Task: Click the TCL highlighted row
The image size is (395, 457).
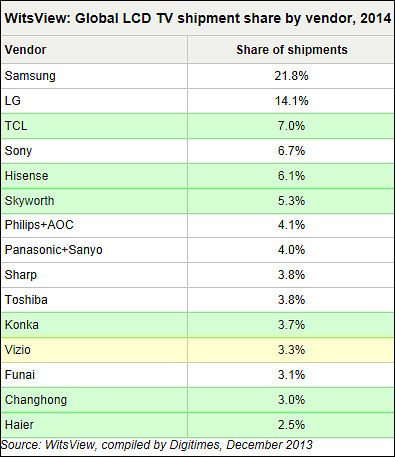Action: pos(197,126)
